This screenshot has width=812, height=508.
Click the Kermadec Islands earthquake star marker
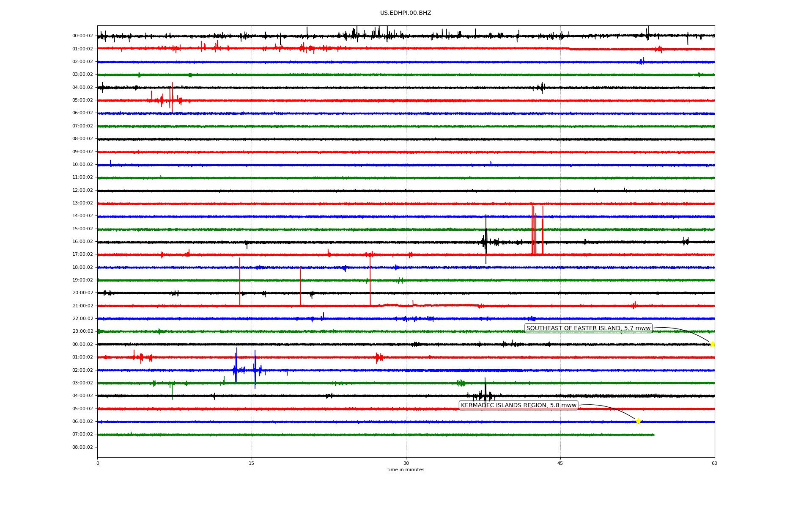tap(638, 421)
